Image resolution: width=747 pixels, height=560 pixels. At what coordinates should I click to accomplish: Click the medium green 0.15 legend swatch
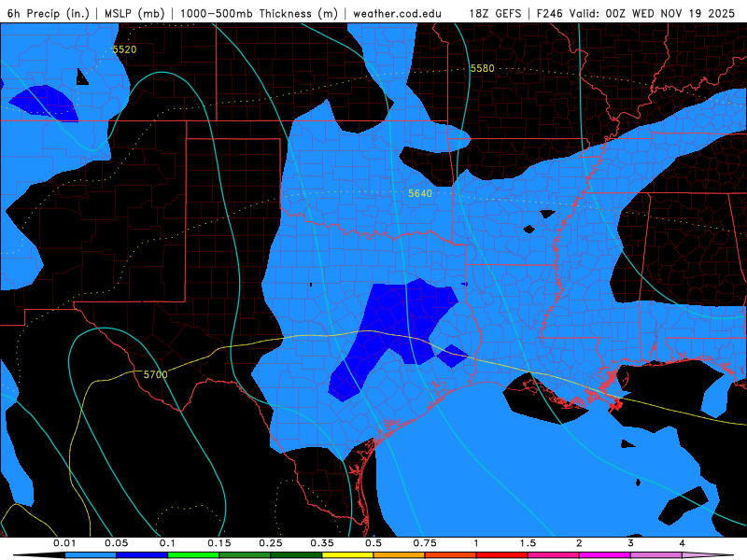coord(245,555)
